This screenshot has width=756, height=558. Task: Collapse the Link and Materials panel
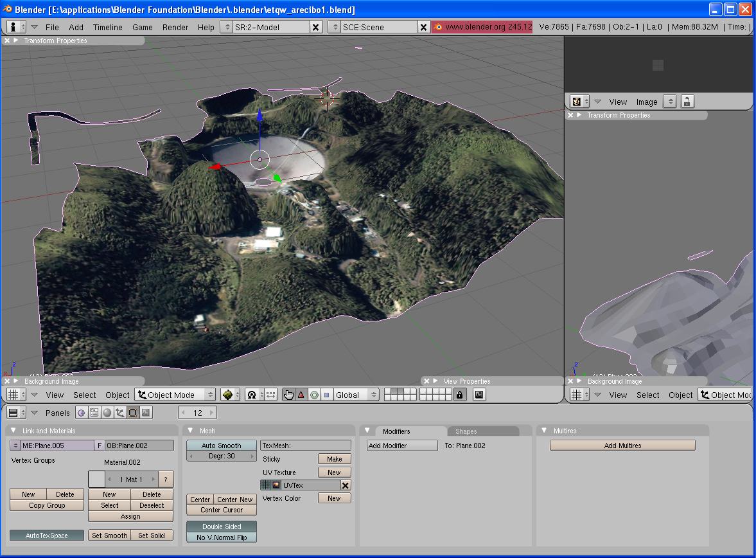point(14,431)
